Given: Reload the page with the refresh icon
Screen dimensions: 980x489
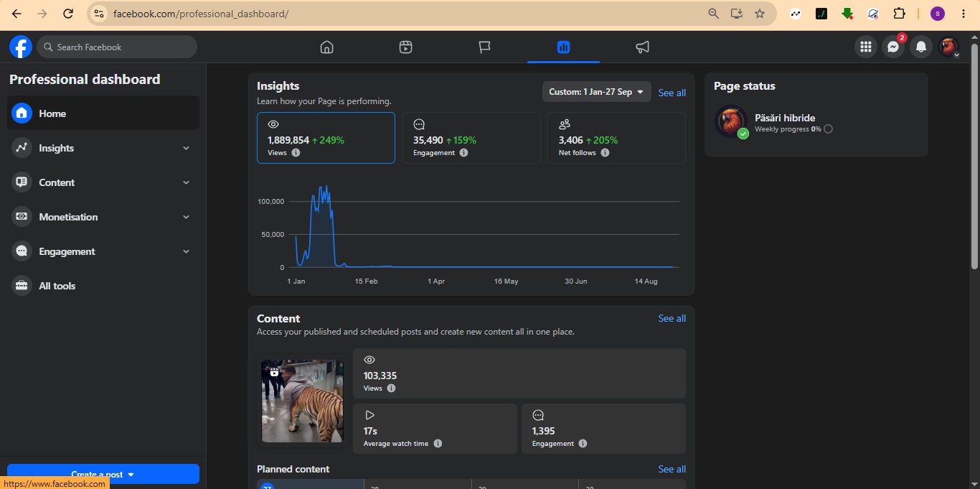Looking at the screenshot, I should pos(67,14).
